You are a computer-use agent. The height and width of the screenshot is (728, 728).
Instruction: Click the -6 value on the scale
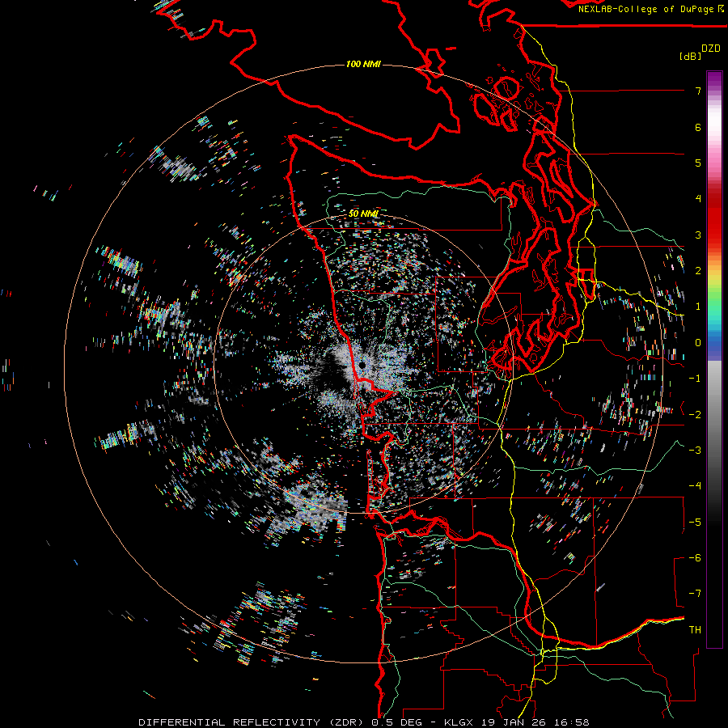[695, 558]
